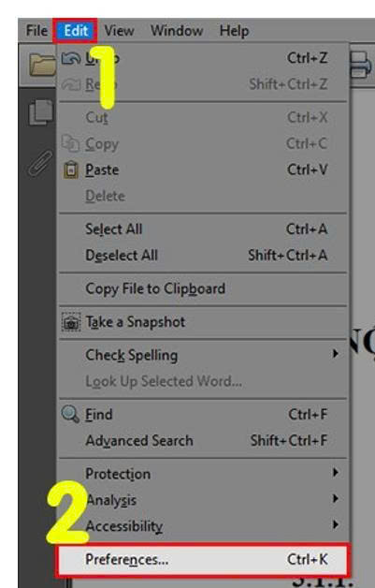This screenshot has height=588, width=375.
Task: Select Copy File to Clipboard
Action: [x=203, y=288]
